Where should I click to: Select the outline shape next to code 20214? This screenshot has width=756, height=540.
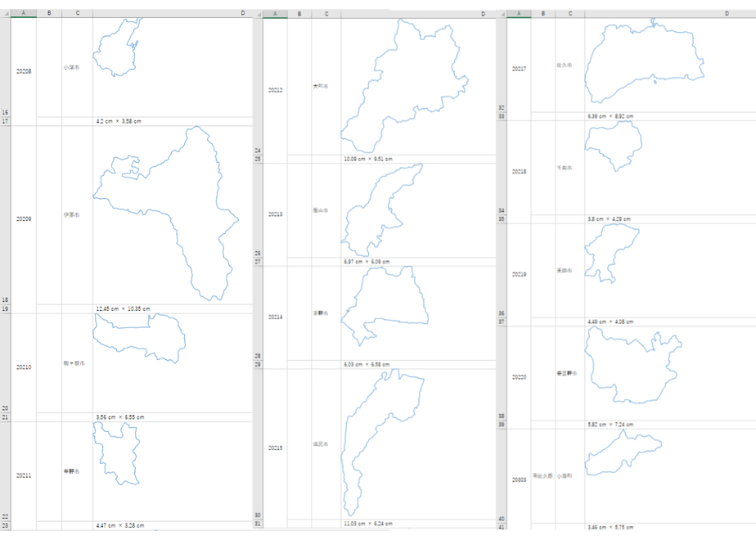(x=385, y=306)
